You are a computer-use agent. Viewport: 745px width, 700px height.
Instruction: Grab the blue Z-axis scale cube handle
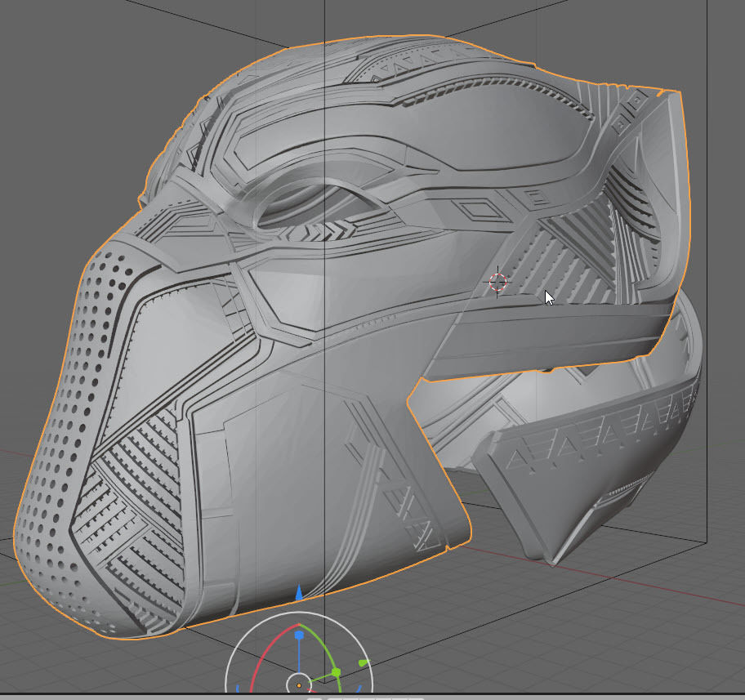tap(299, 635)
